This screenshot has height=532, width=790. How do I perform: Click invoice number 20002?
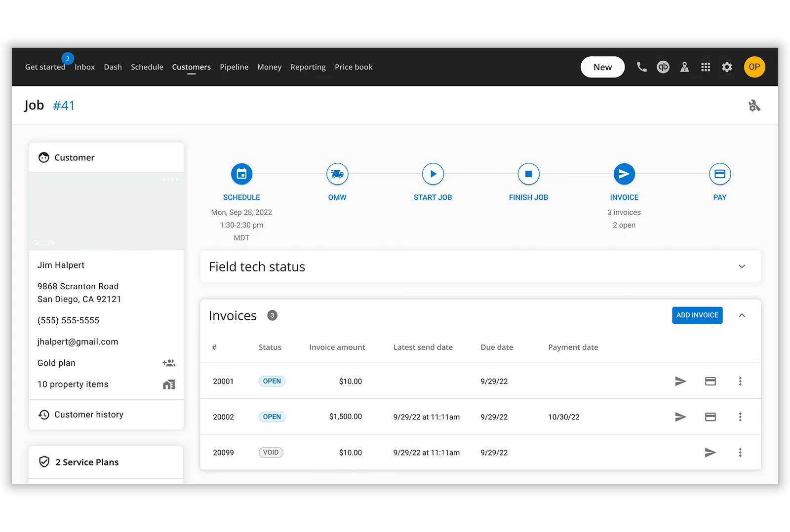(223, 417)
